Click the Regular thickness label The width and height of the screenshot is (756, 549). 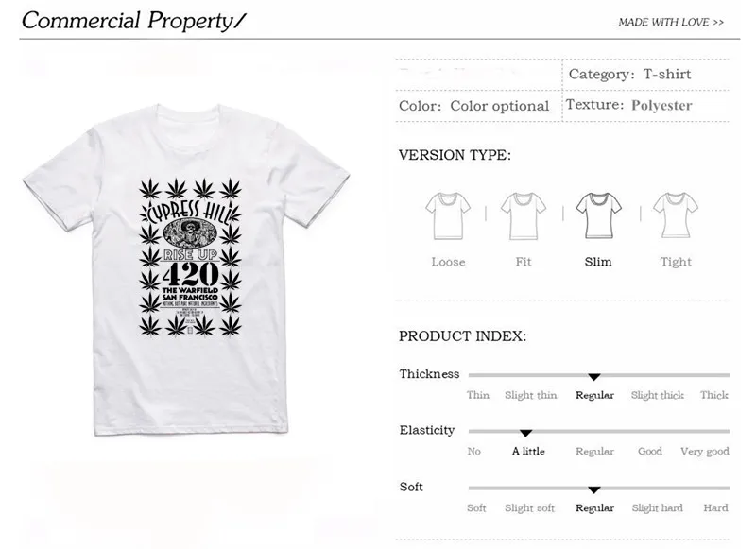(594, 395)
